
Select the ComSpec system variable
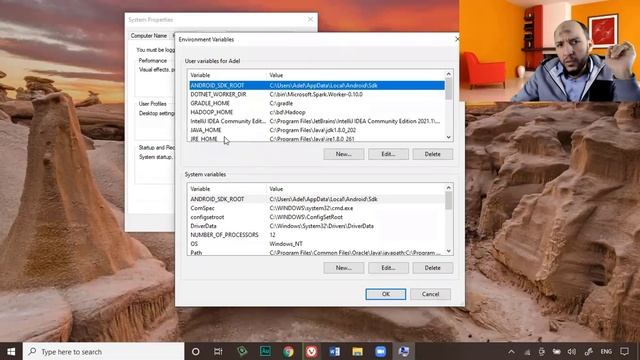coord(317,208)
